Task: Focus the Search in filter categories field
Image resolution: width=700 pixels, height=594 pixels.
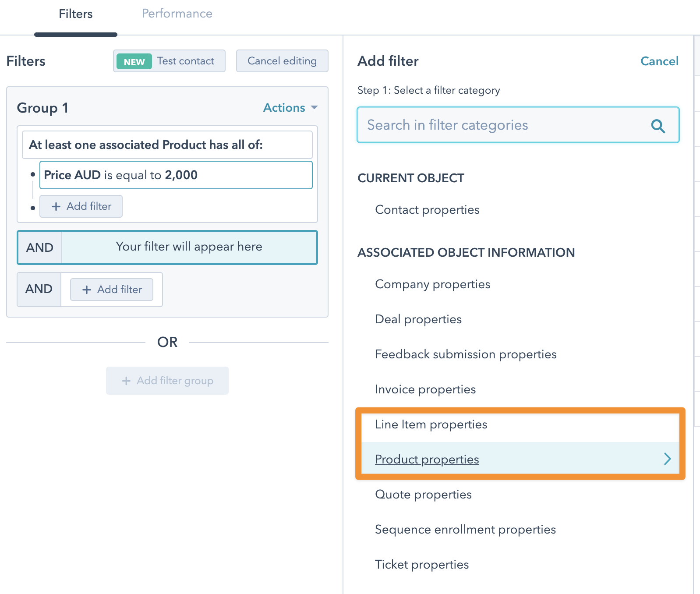Action: tap(504, 125)
